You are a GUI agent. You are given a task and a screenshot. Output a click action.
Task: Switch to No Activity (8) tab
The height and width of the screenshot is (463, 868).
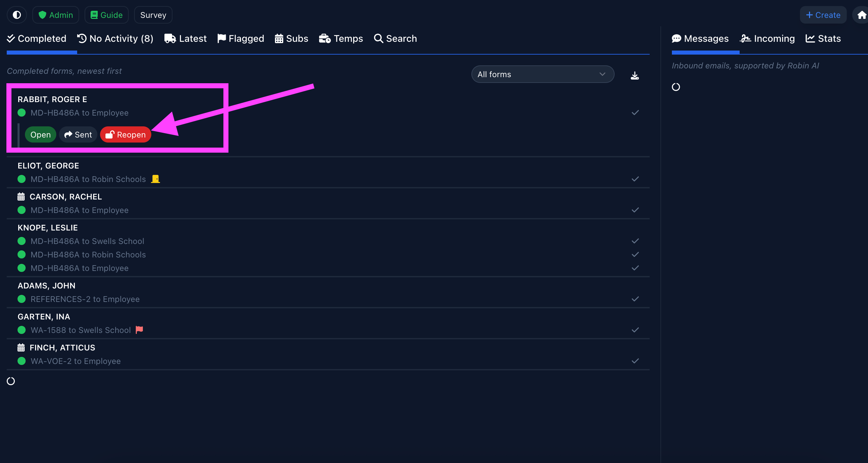(x=115, y=38)
